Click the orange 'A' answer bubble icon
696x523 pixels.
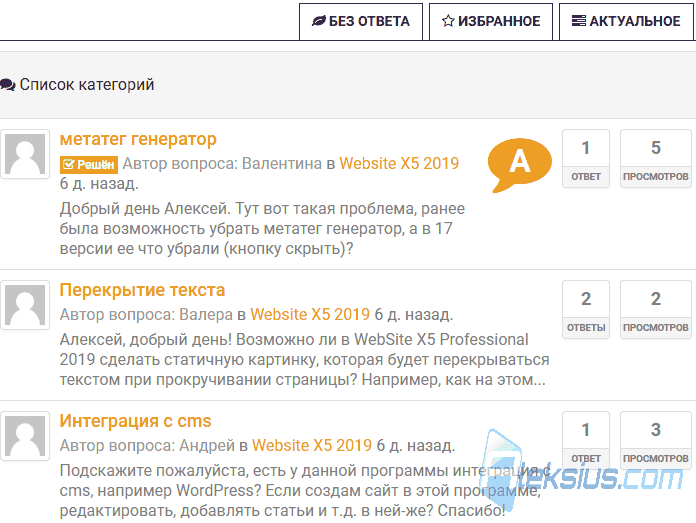click(x=519, y=164)
